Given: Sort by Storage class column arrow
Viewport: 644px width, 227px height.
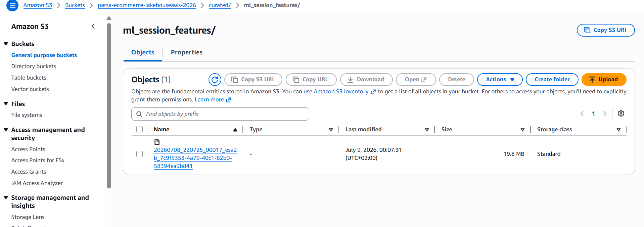Looking at the screenshot, I should [618, 130].
